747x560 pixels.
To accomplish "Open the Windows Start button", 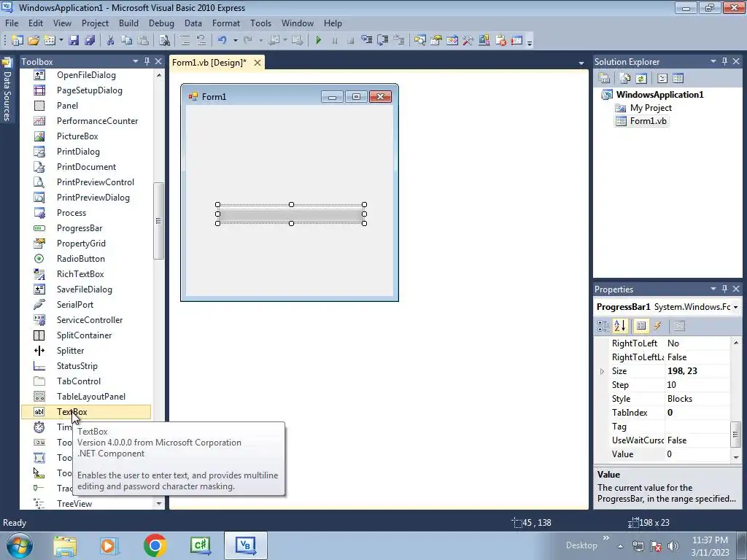I will 19,545.
